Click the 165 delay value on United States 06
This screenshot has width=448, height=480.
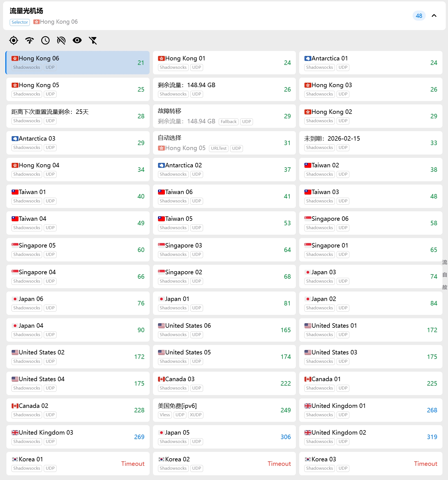click(286, 330)
